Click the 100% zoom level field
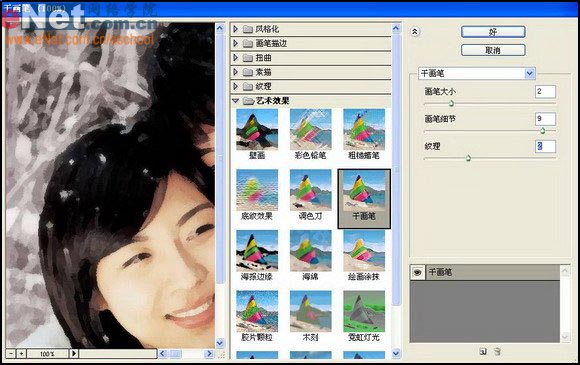 tap(48, 354)
